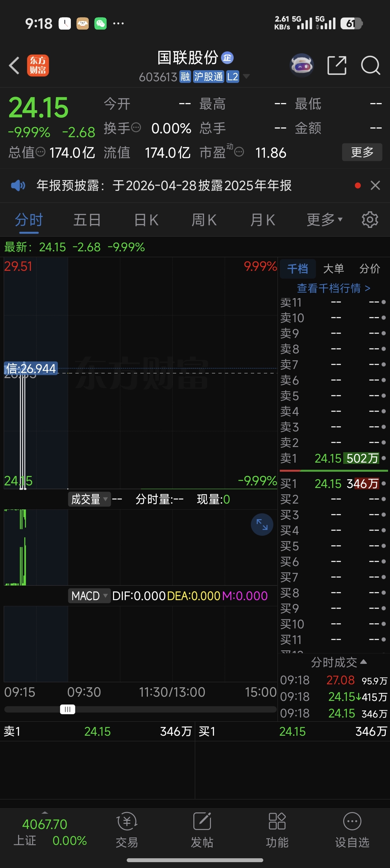Image resolution: width=390 pixels, height=868 pixels.
Task: Switch to 周K tab
Action: tap(204, 220)
